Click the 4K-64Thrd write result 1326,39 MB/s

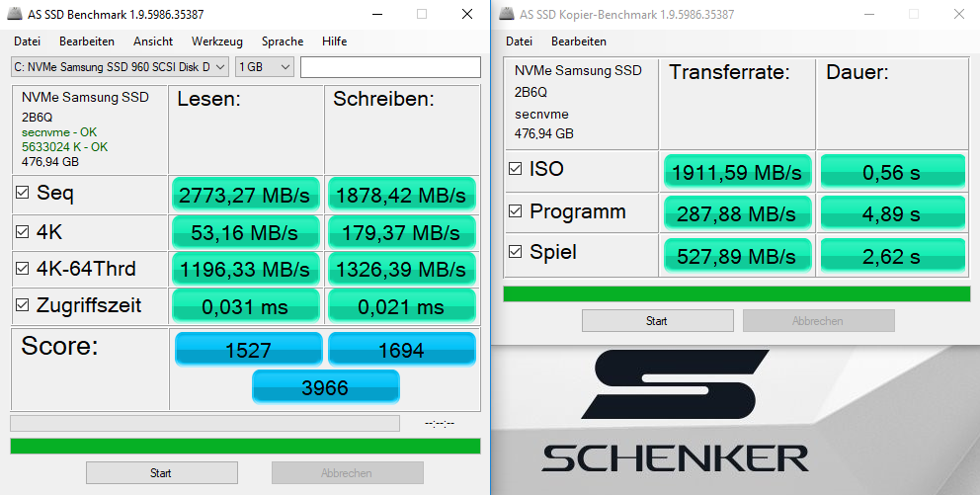click(402, 269)
